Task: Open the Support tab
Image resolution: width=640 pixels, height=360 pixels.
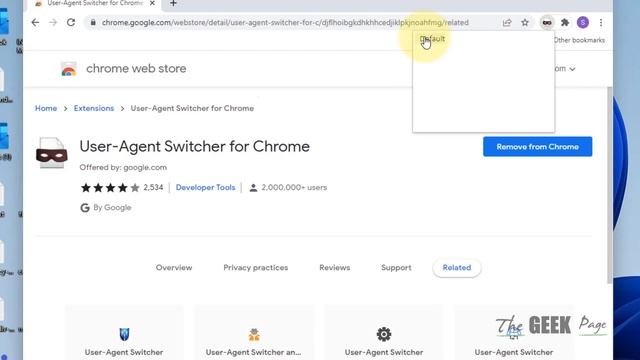Action: click(x=396, y=268)
